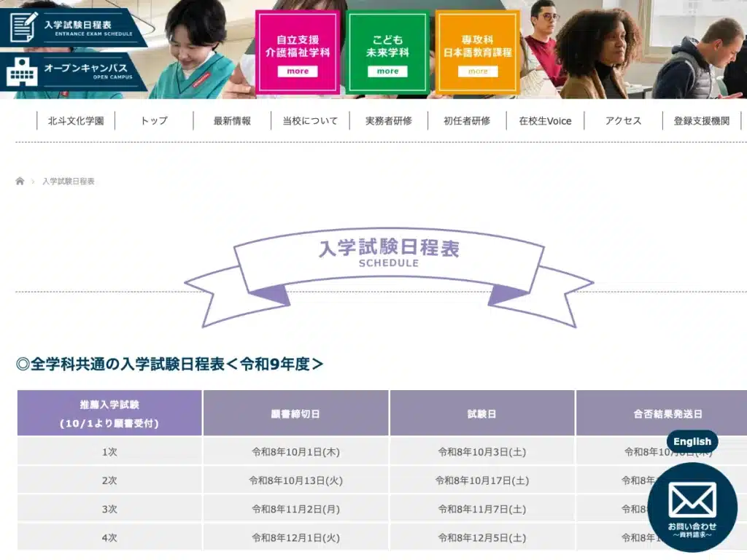Click exam date 令和8年12月5日(土)
Screen dimensions: 747x560
[482, 537]
